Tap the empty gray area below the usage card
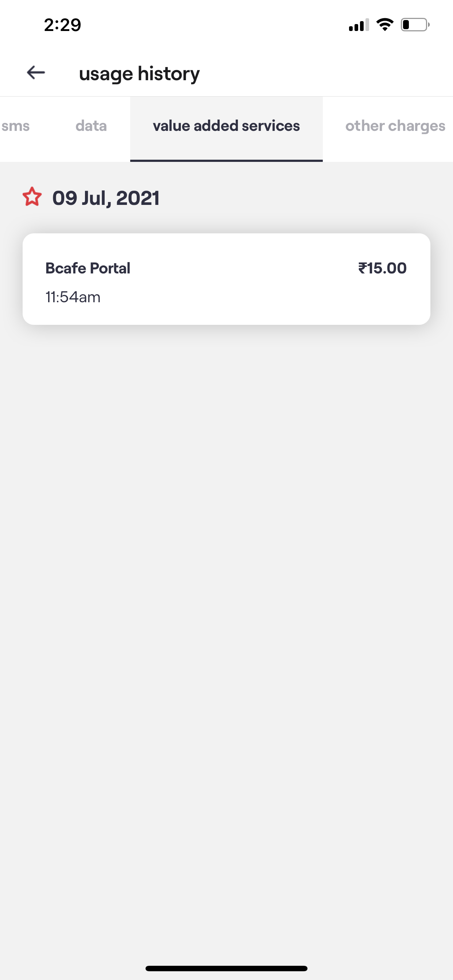 [x=226, y=571]
